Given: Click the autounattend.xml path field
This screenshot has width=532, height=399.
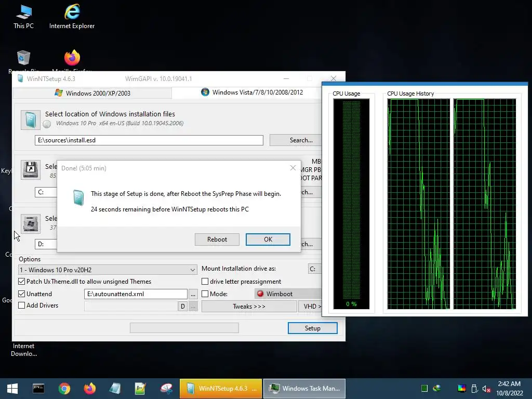Looking at the screenshot, I should pyautogui.click(x=136, y=294).
